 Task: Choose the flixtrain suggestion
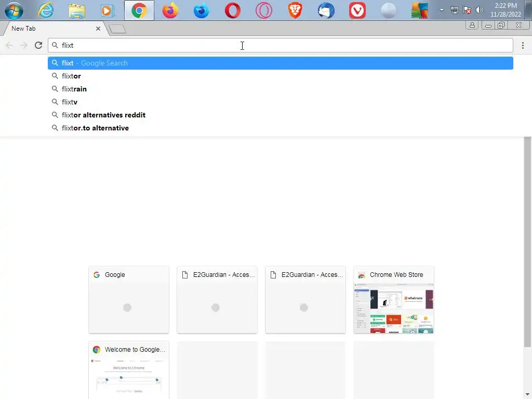[x=280, y=89]
